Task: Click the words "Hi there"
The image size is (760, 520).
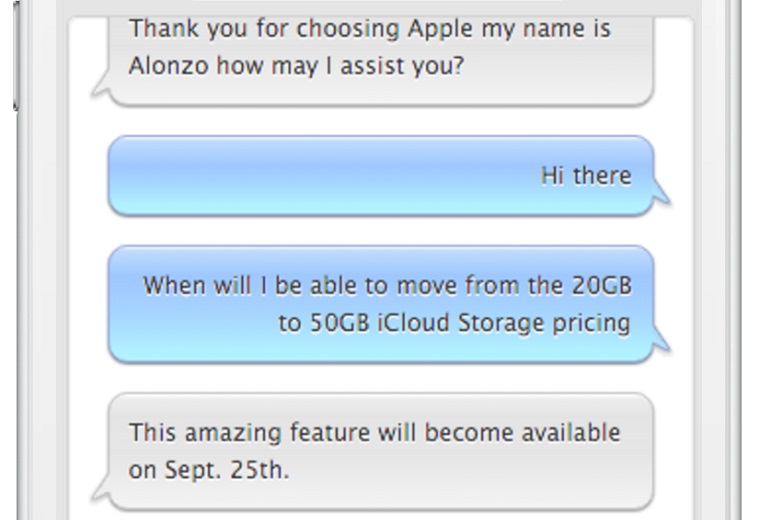Action: point(586,176)
